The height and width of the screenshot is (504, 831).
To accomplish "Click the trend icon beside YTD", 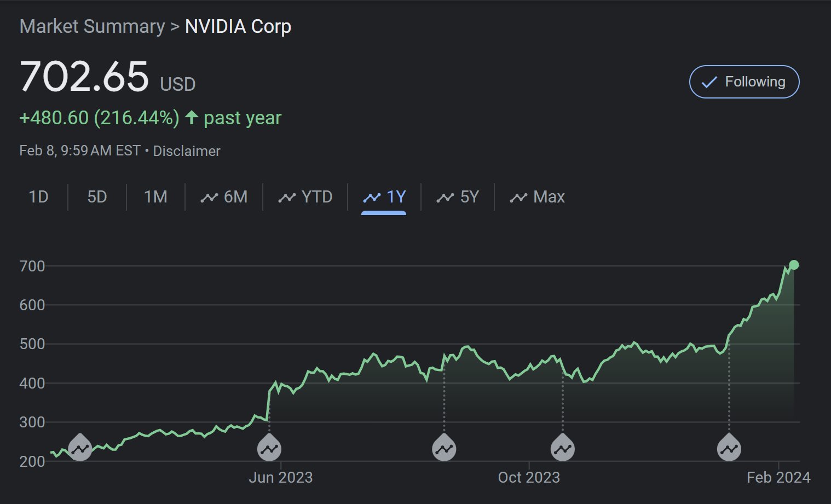I will click(x=287, y=198).
